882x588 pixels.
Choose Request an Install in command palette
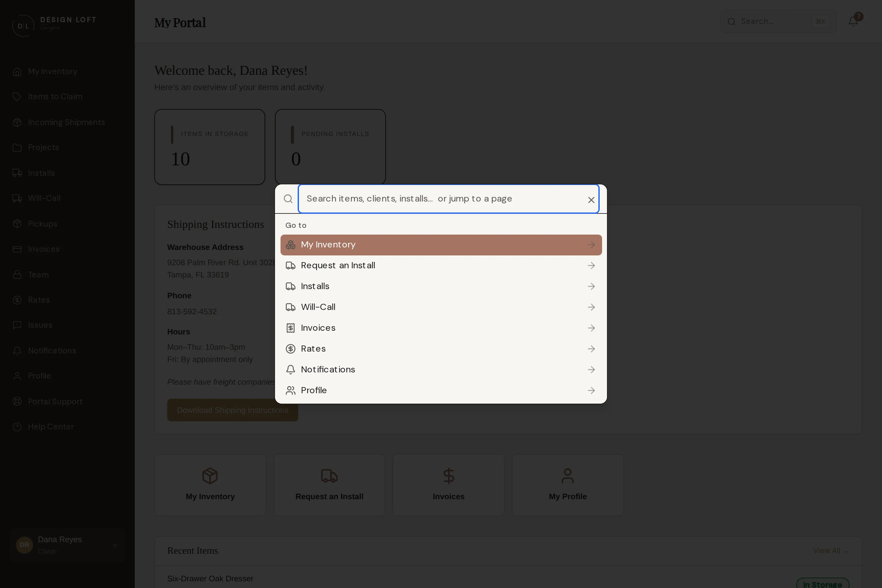coord(441,266)
